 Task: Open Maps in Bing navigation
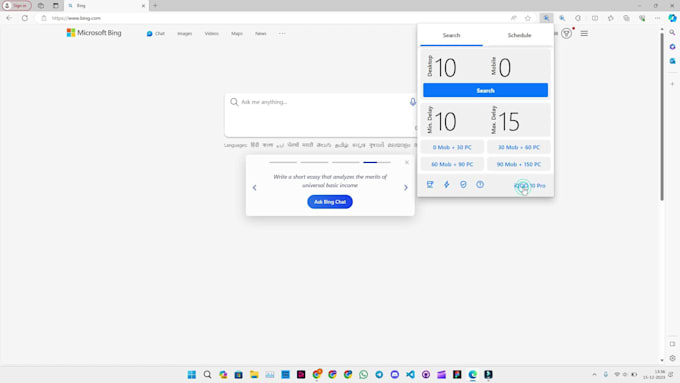coord(237,33)
